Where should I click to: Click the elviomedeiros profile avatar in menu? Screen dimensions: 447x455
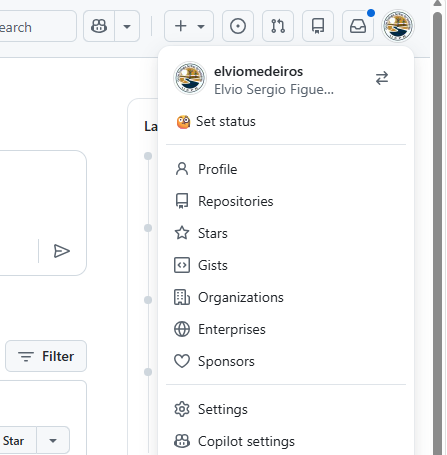pos(190,78)
